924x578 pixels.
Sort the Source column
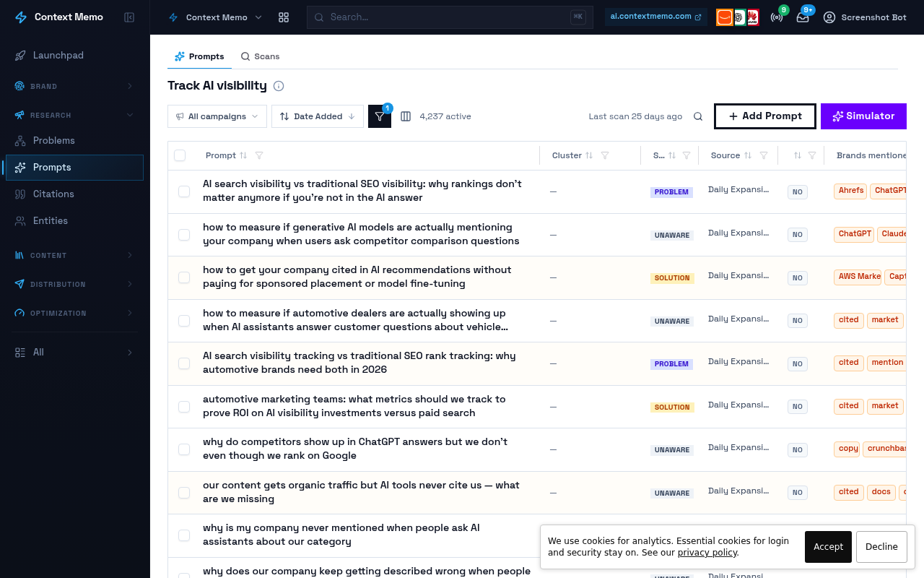point(748,155)
